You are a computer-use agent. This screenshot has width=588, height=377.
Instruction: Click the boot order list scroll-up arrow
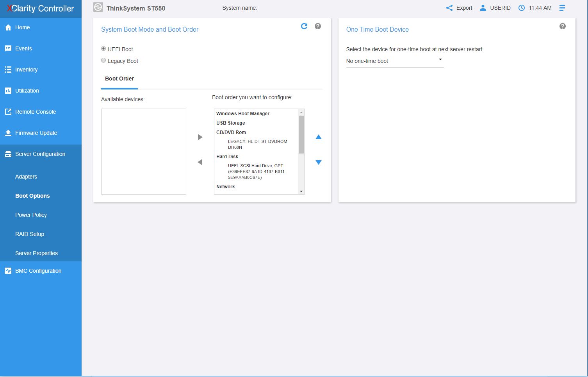301,113
